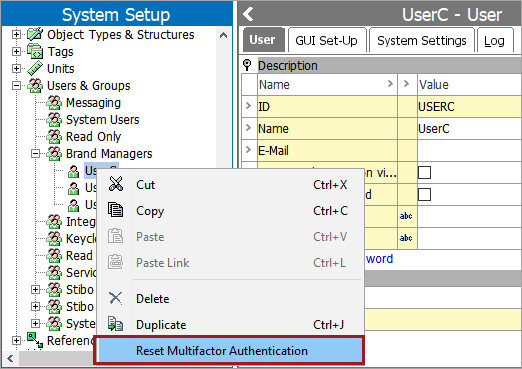The height and width of the screenshot is (369, 522).
Task: Click the first abc type indicator
Action: click(406, 216)
